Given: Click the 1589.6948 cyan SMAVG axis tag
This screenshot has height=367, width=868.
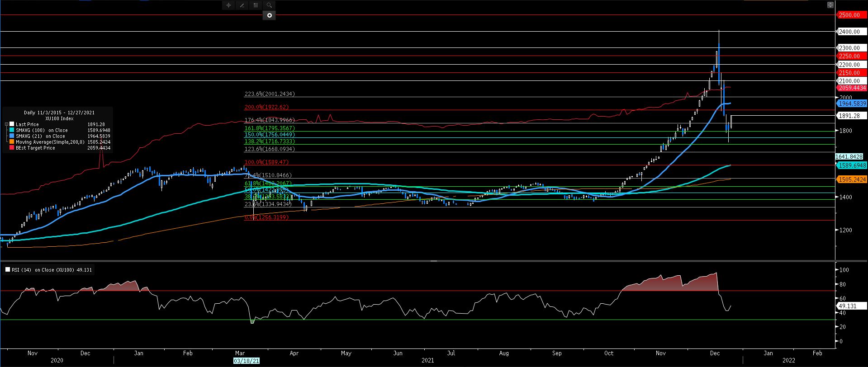Looking at the screenshot, I should [852, 166].
